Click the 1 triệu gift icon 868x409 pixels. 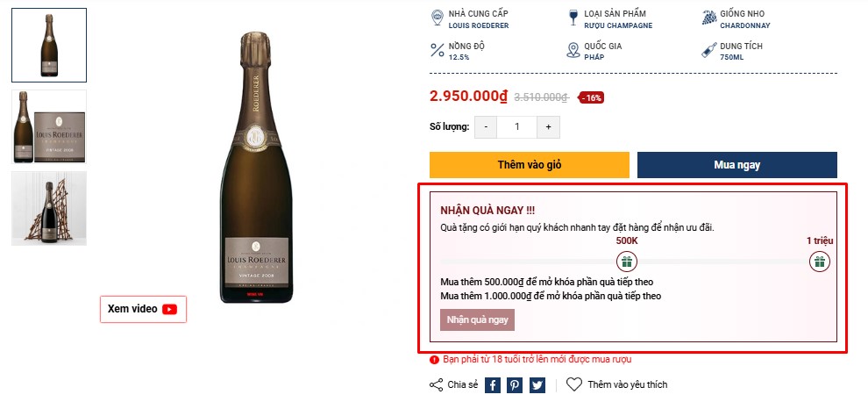820,261
